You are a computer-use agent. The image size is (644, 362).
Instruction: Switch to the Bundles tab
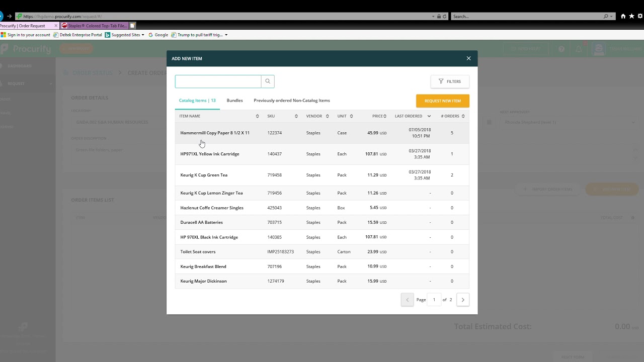[234, 101]
